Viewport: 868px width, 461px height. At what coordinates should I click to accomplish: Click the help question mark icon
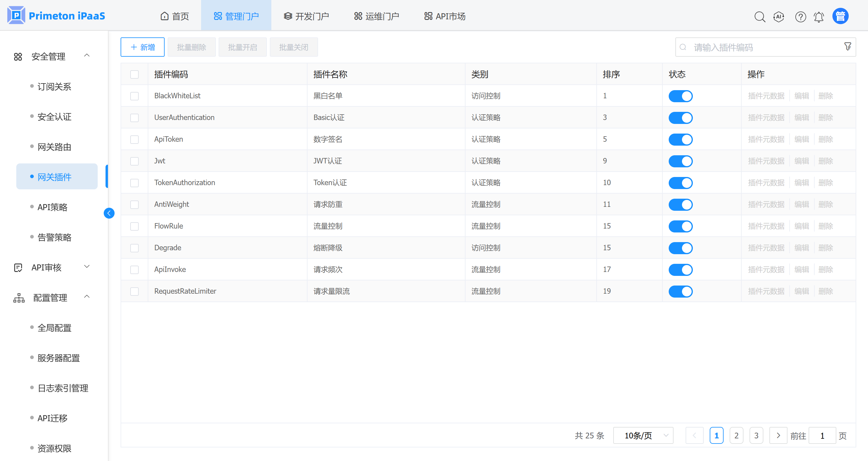[x=800, y=17]
